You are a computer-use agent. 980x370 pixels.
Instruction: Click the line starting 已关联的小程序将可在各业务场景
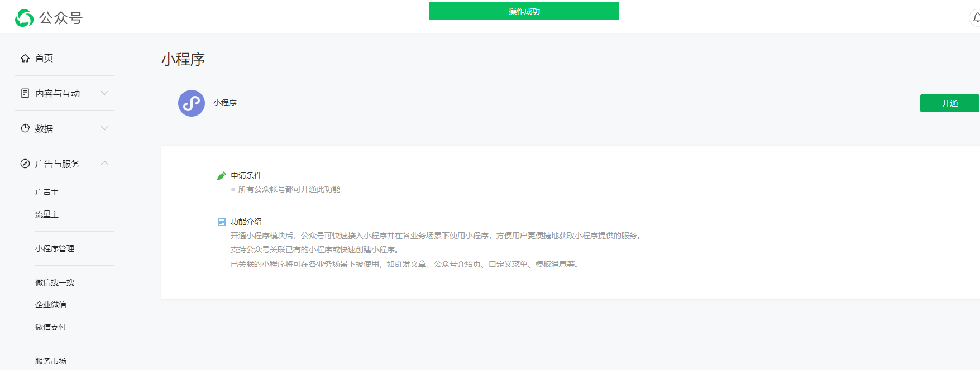coord(406,264)
